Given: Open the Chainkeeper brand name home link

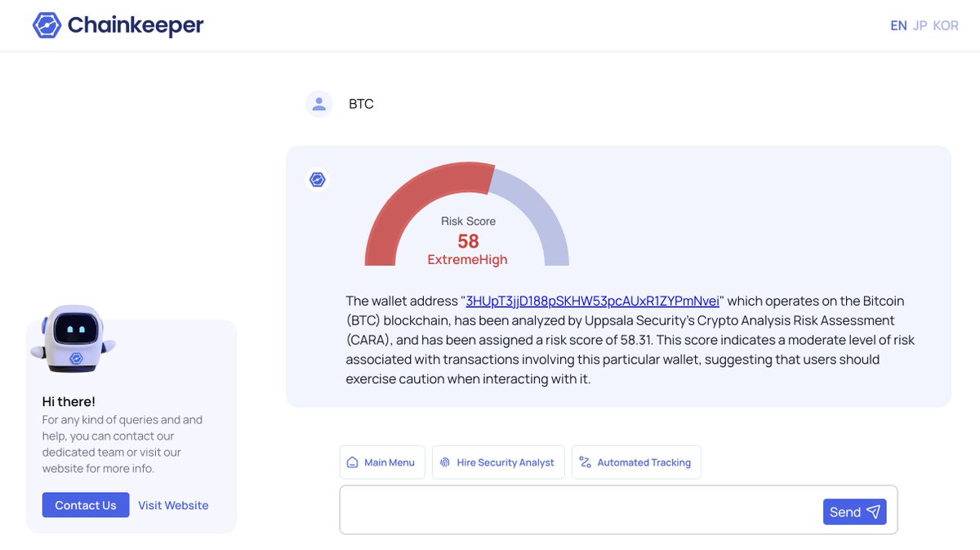Looking at the screenshot, I should tap(136, 25).
